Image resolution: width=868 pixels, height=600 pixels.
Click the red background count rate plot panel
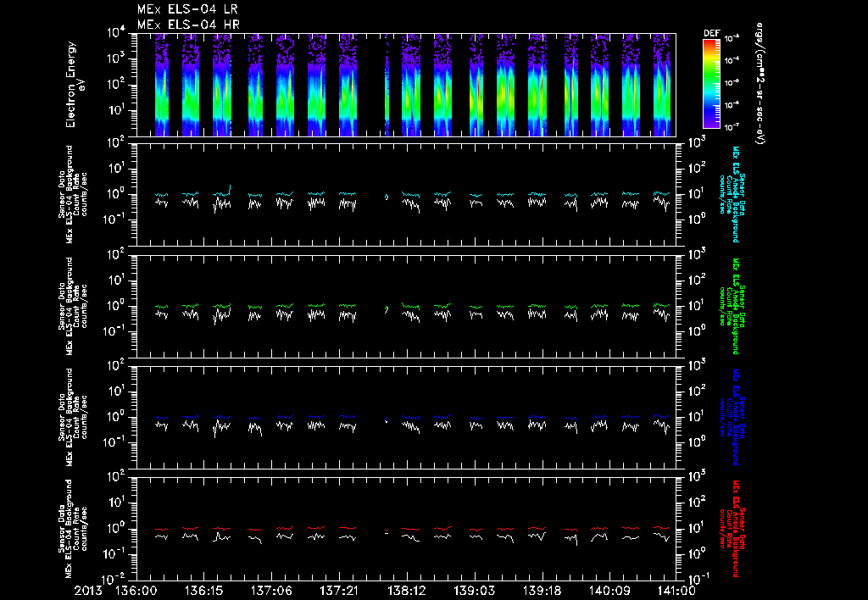[406, 529]
